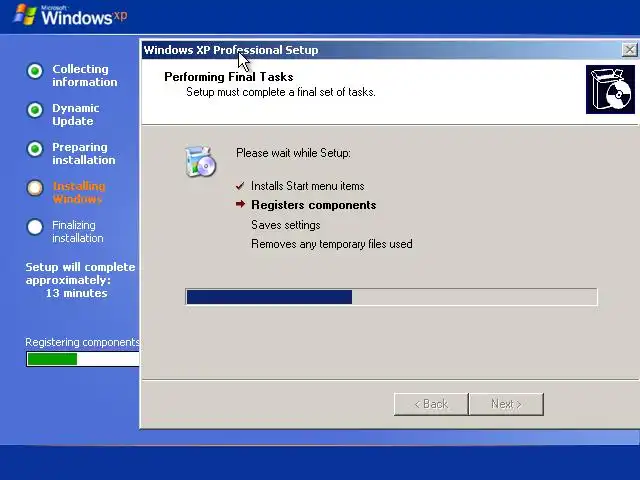Click 'Registers components' text
640x480 pixels.
click(x=313, y=205)
